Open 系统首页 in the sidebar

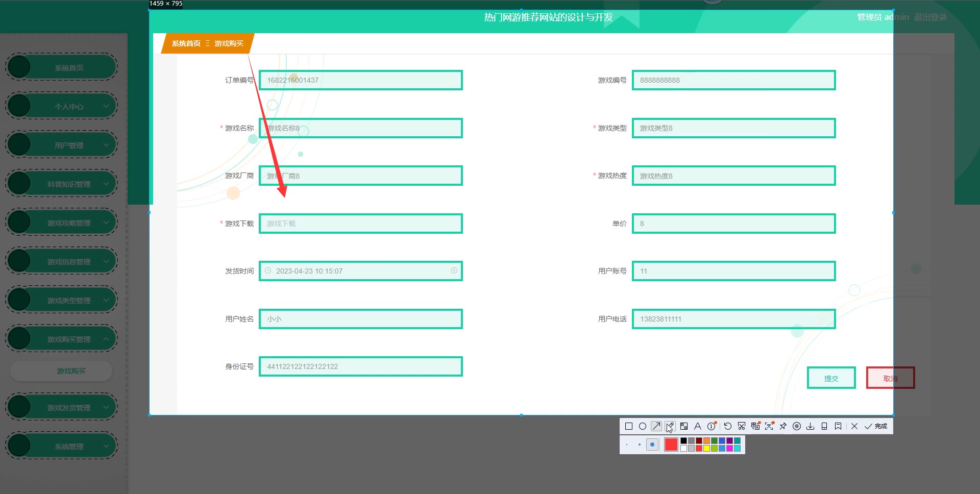tap(61, 67)
